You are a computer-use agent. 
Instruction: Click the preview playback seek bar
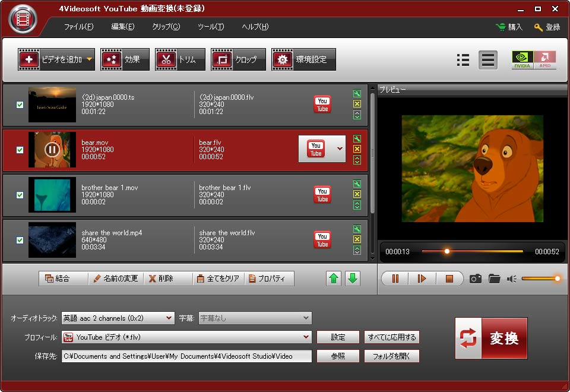coord(472,251)
